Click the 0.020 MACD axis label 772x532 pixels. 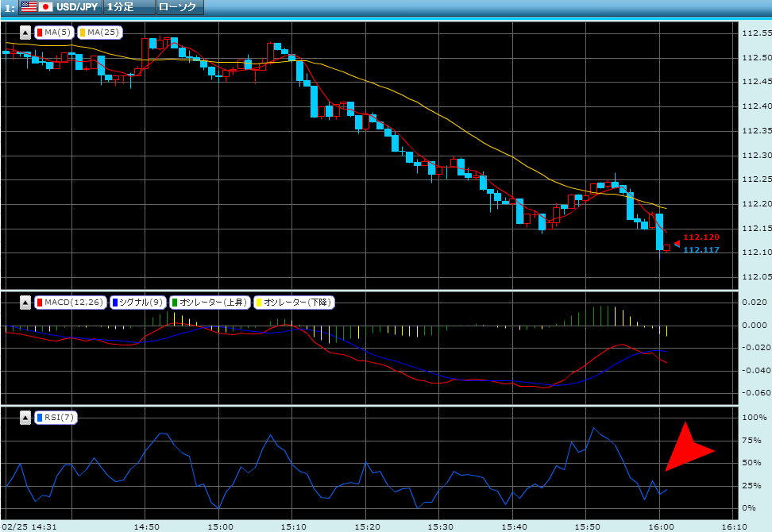755,303
